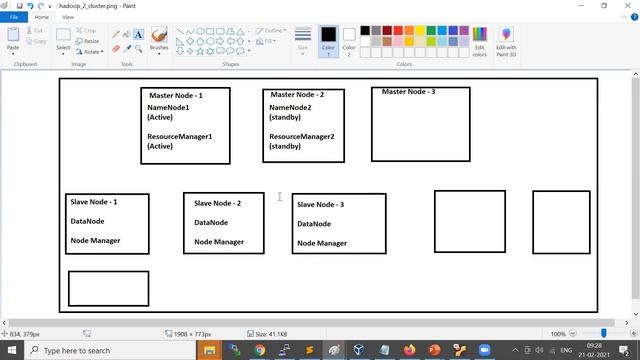Open Edit colors dialog
The image size is (640, 360).
(480, 42)
